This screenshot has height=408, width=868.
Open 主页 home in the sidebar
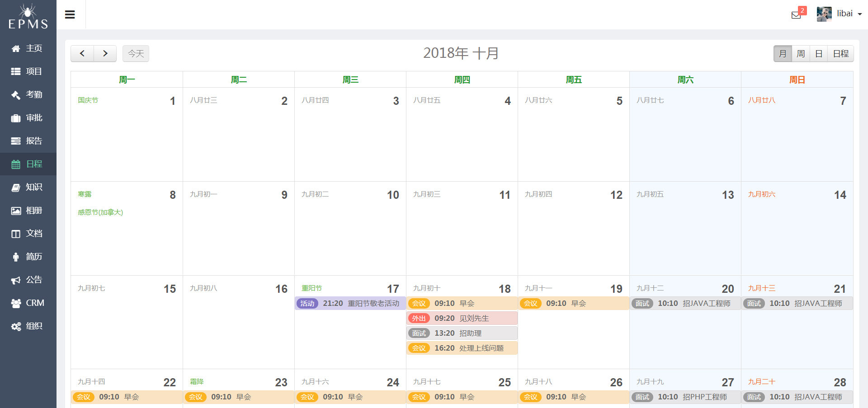pyautogui.click(x=28, y=48)
